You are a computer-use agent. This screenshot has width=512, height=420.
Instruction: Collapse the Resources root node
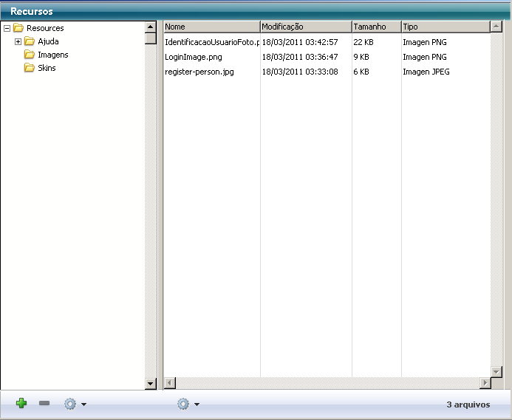[7, 28]
